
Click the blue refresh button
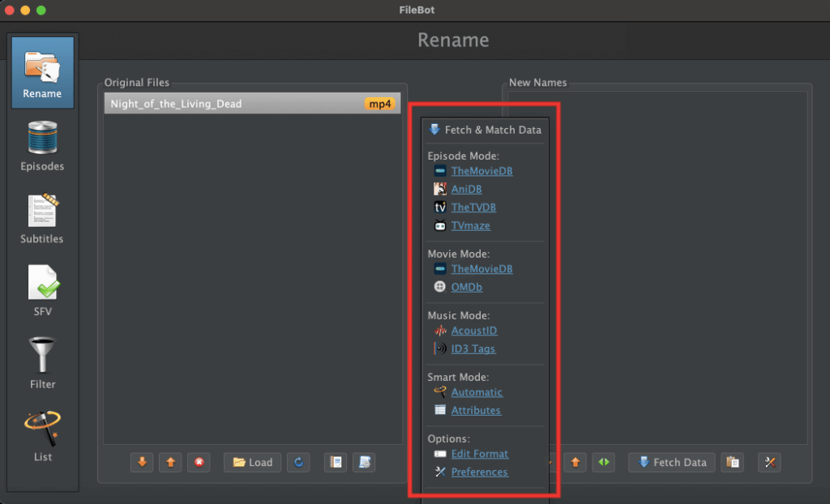[299, 463]
